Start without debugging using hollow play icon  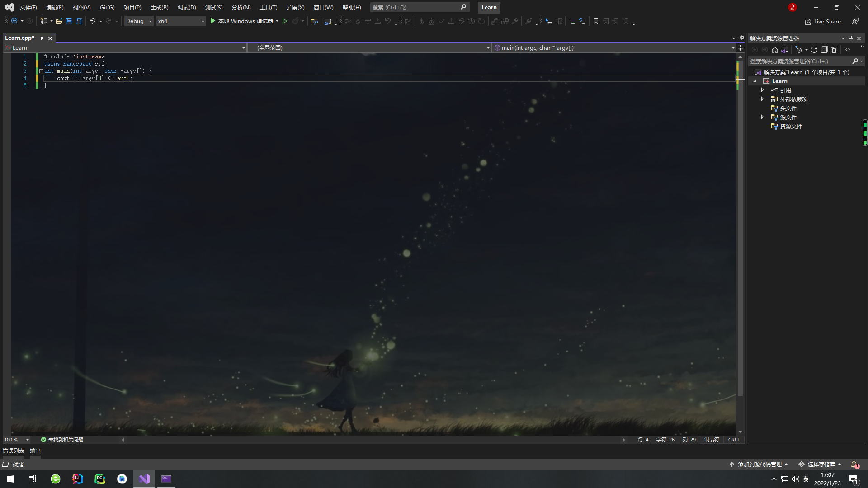click(285, 21)
